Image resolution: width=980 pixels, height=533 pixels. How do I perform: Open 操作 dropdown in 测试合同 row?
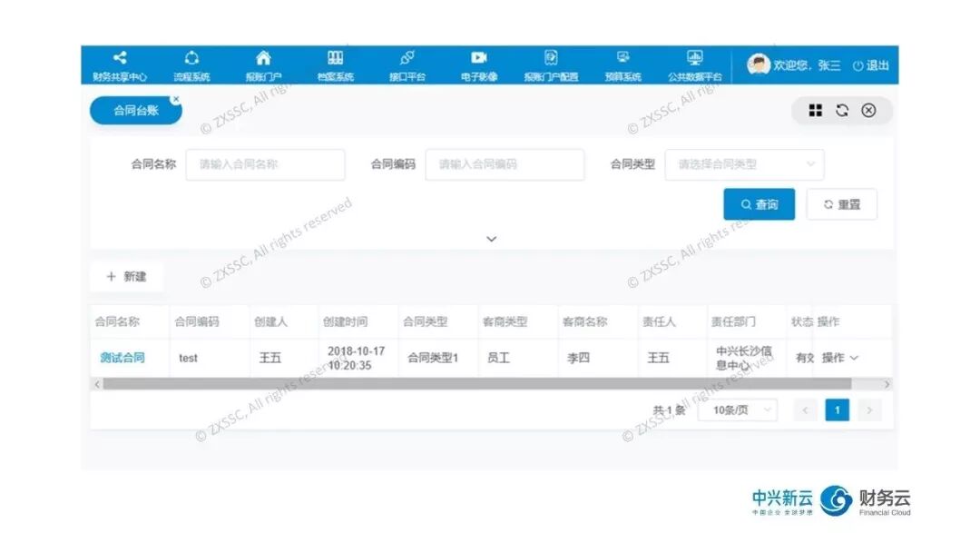840,358
